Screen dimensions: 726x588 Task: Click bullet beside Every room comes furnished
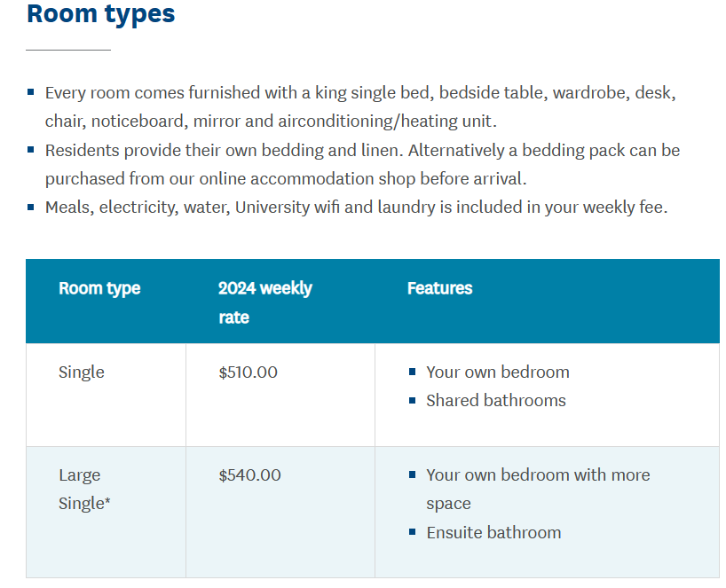coord(30,92)
